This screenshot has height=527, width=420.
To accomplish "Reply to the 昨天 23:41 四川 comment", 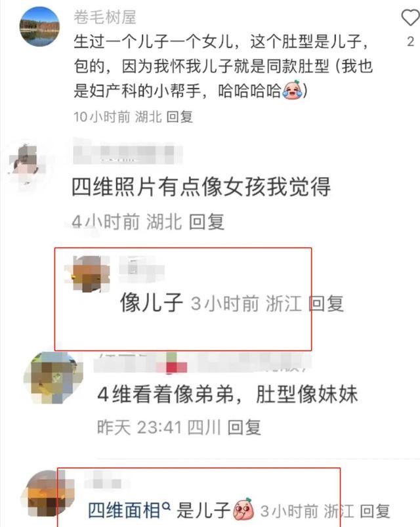I will click(244, 427).
